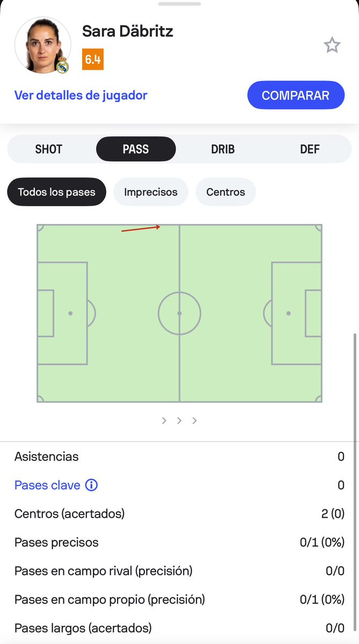Select the PASS tab
This screenshot has height=644, width=359.
pyautogui.click(x=136, y=149)
